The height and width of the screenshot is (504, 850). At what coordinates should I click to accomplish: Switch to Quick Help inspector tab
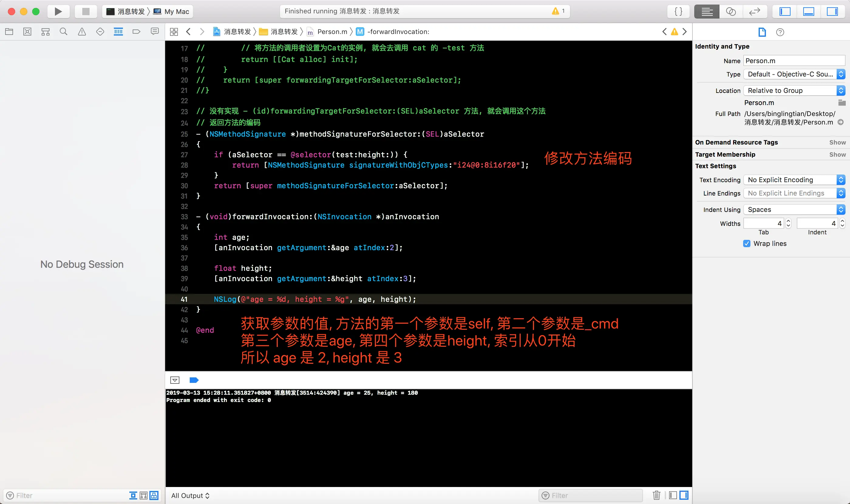pyautogui.click(x=780, y=32)
